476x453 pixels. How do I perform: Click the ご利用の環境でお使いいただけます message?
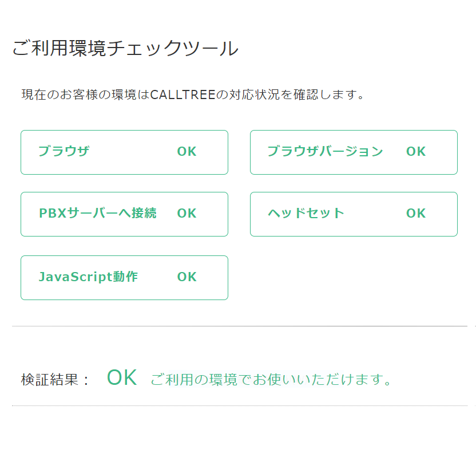271,380
